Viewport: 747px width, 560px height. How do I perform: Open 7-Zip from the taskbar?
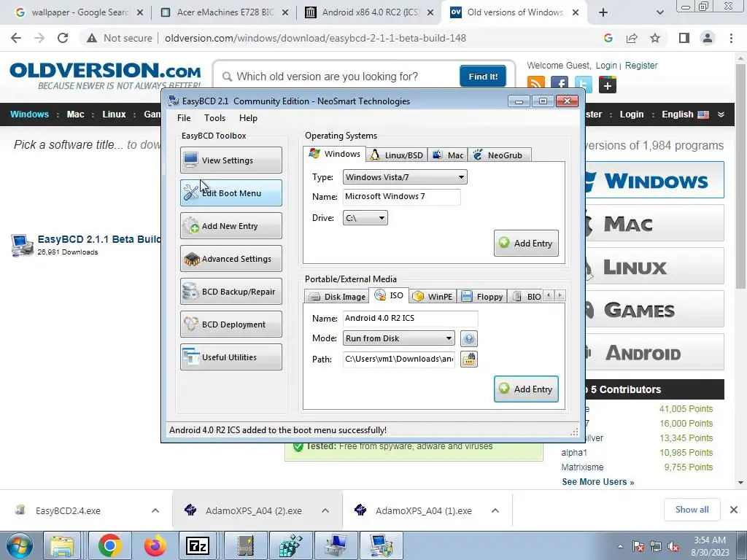(x=198, y=545)
